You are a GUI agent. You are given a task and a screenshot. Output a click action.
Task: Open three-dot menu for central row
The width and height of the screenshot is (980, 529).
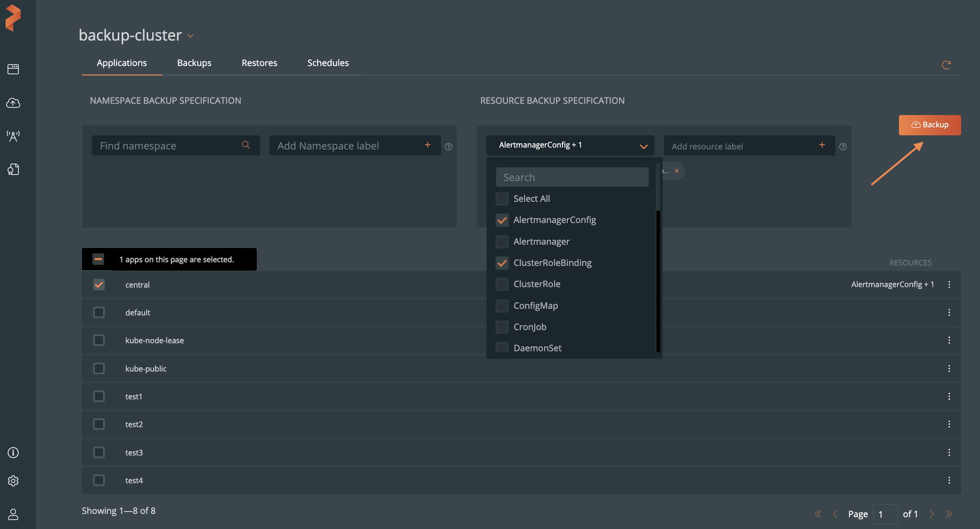pyautogui.click(x=949, y=285)
